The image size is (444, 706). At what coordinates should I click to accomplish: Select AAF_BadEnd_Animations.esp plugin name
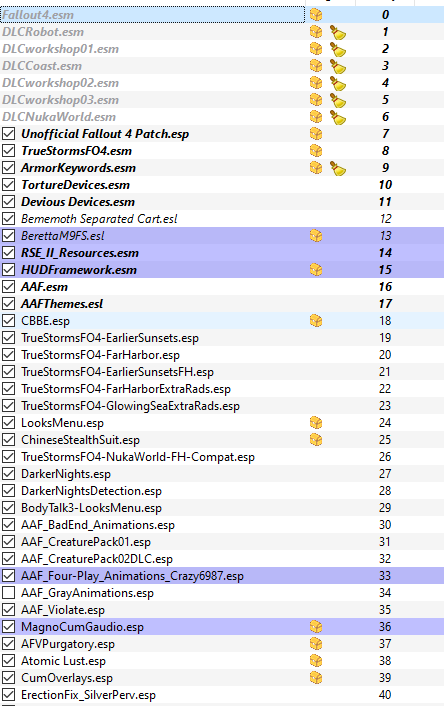pyautogui.click(x=98, y=525)
